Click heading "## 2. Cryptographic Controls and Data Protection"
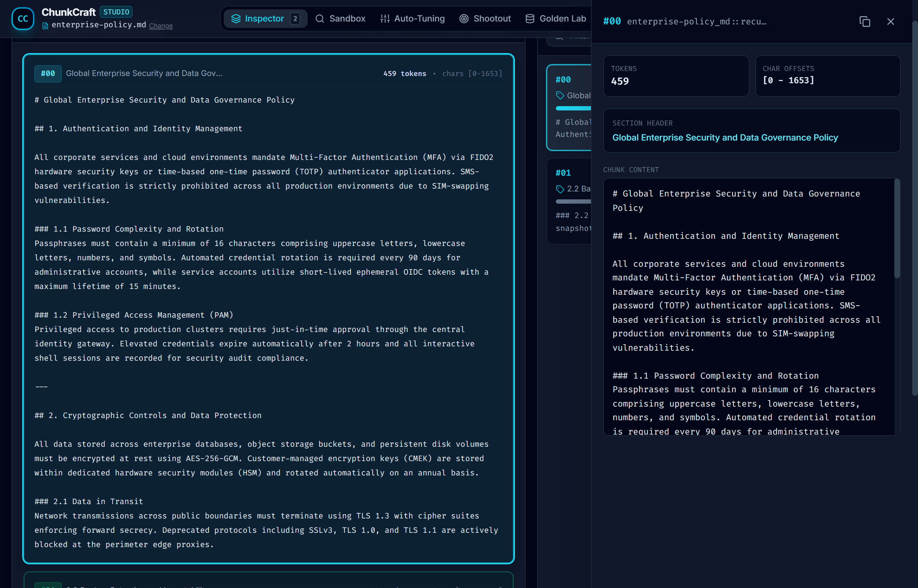Screen dimensions: 918x588 (x=148, y=416)
